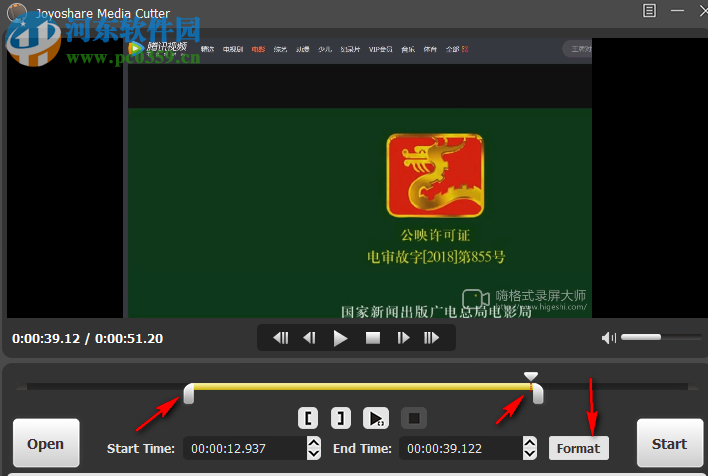Screen dimensions: 708x476
Task: Open the menu icon in title bar
Action: point(649,10)
